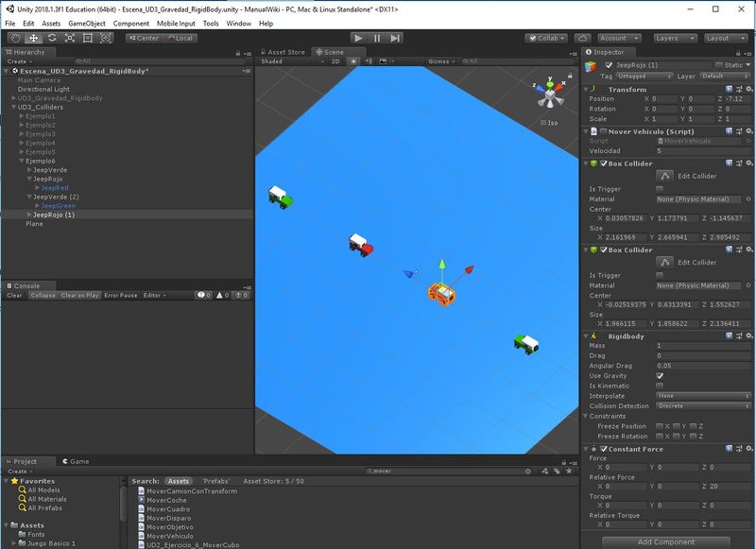Click the Local rotation button
The width and height of the screenshot is (756, 549).
coord(180,38)
